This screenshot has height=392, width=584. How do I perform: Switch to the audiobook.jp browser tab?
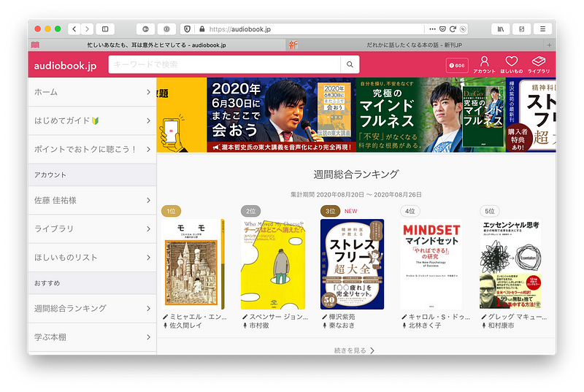(156, 45)
